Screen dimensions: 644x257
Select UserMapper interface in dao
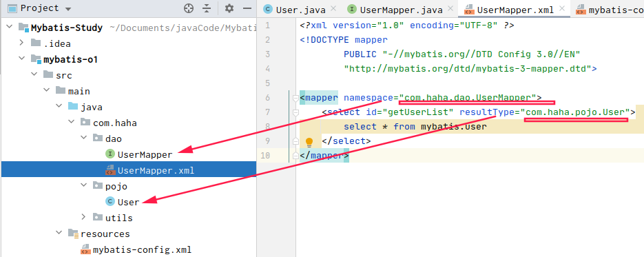[145, 154]
